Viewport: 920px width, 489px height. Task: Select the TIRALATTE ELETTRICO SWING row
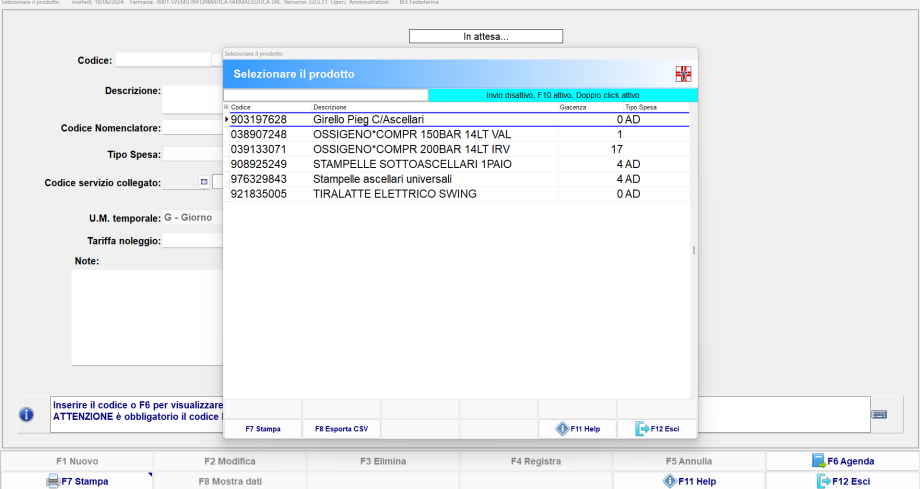[394, 194]
